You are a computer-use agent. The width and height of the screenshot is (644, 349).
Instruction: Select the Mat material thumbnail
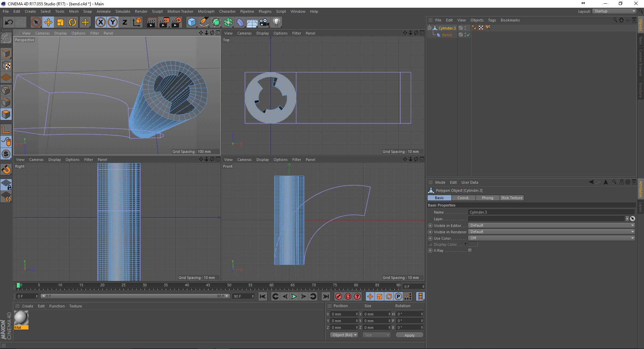(x=21, y=318)
